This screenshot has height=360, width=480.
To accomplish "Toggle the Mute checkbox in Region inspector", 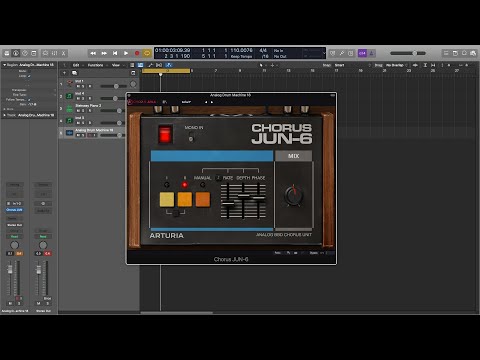I will pyautogui.click(x=29, y=71).
